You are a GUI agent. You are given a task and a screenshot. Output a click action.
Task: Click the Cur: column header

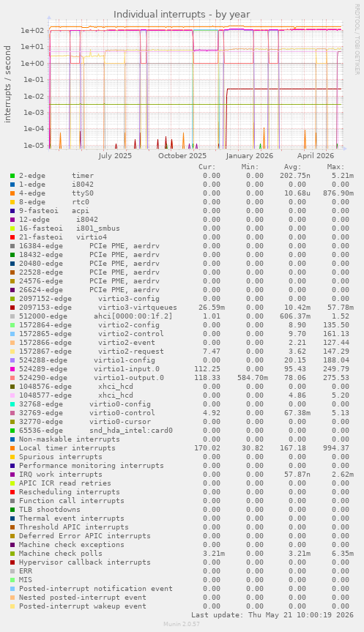click(207, 167)
